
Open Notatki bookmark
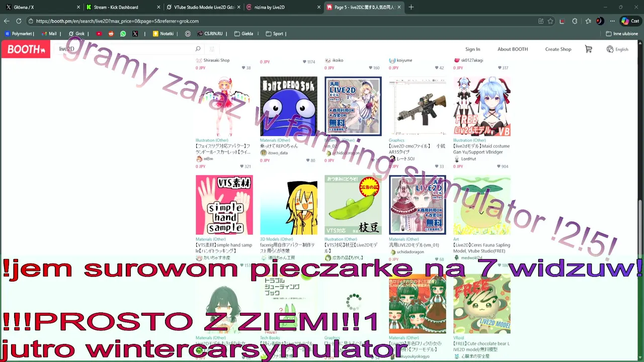(164, 34)
